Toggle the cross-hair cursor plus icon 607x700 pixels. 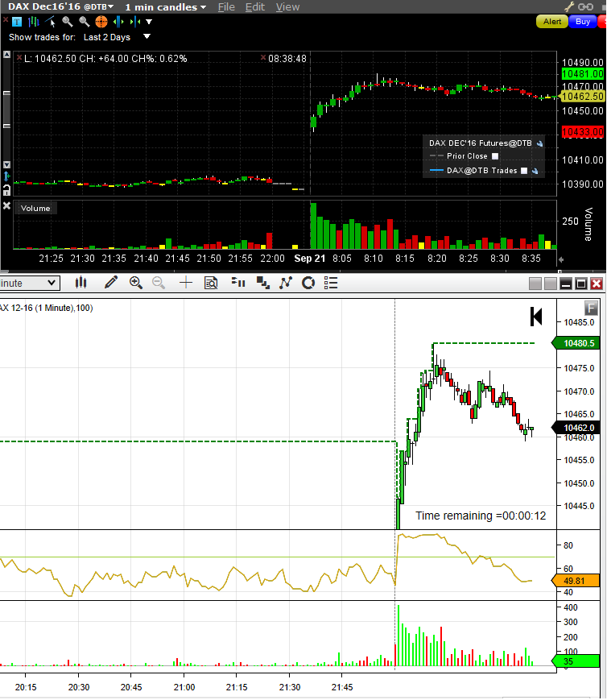point(186,283)
